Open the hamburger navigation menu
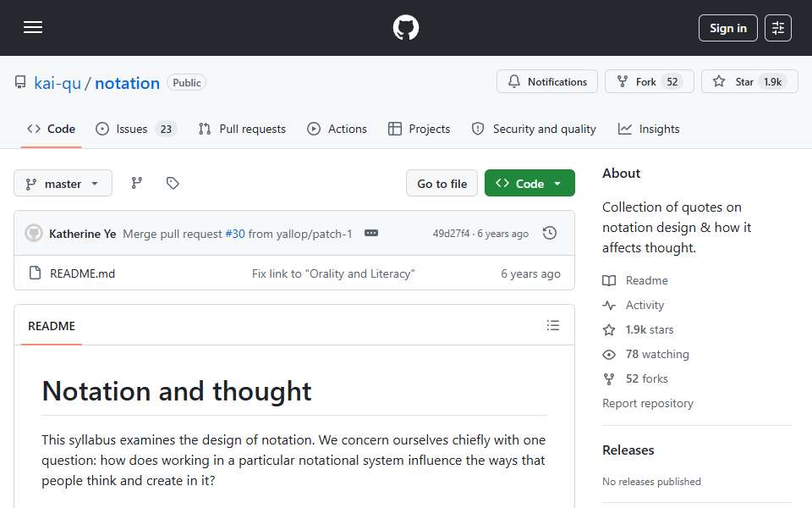Viewport: 812px width, 508px height. [x=33, y=27]
